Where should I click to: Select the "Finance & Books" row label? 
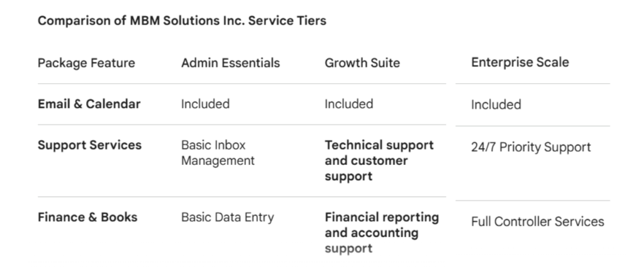(x=87, y=217)
